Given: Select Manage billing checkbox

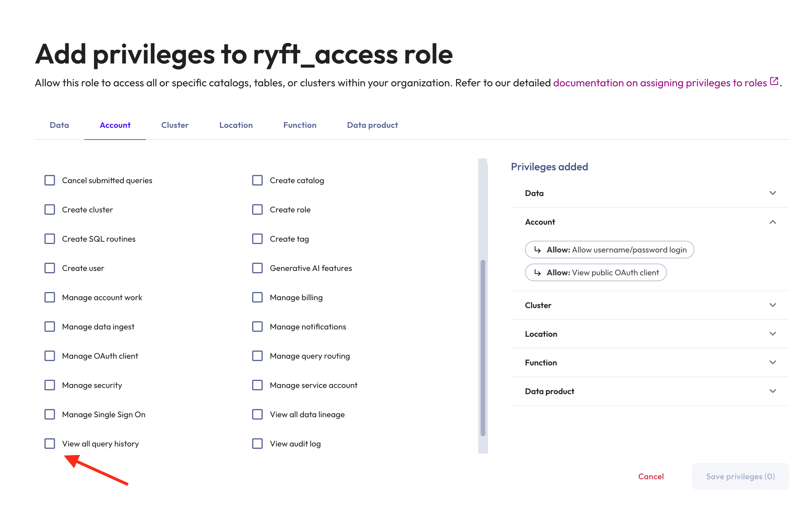Looking at the screenshot, I should [257, 297].
